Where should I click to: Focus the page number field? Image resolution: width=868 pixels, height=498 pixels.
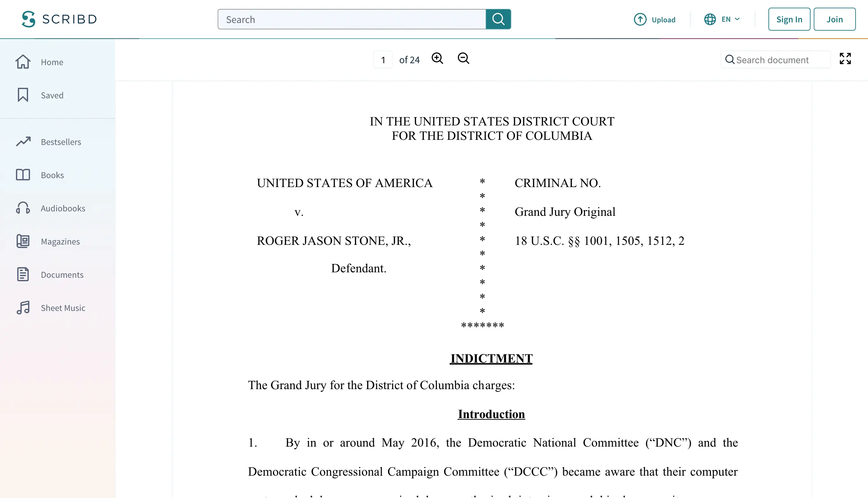point(383,60)
